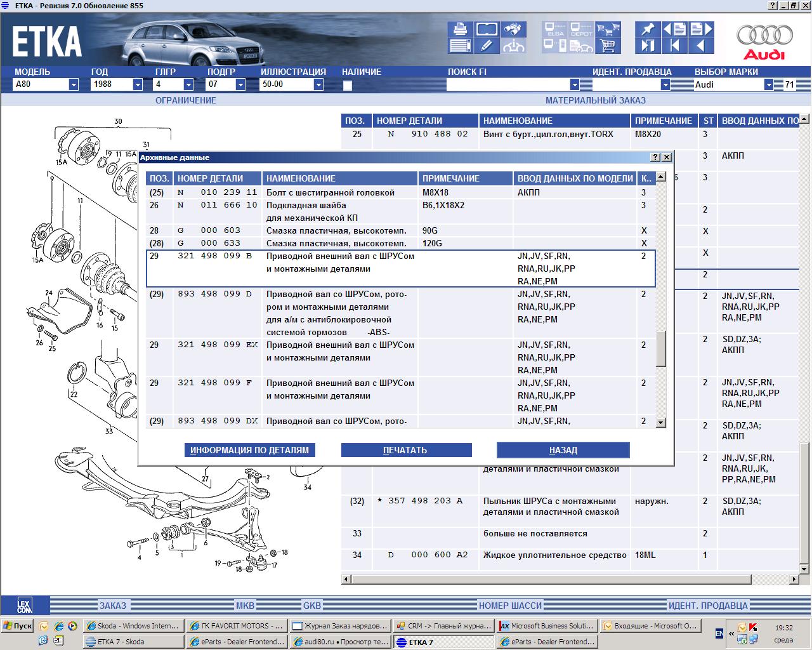812x650 pixels.
Task: Select the Подкладная шайба row
Action: (400, 211)
